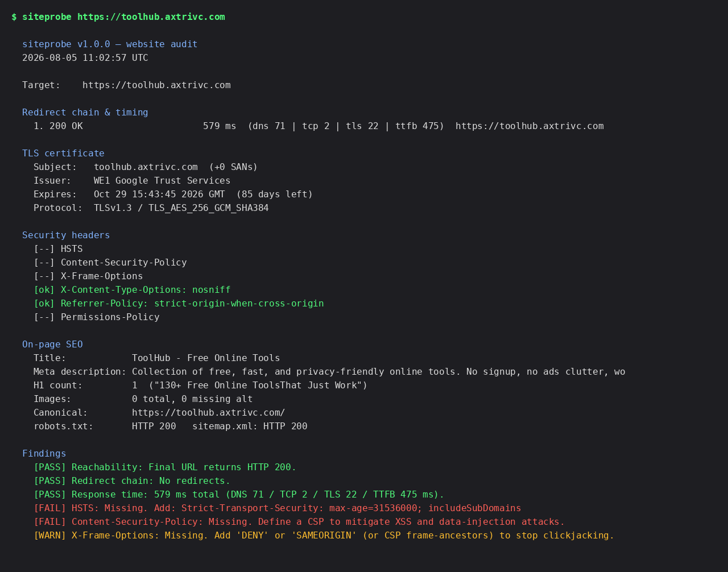Select the [--] marker beside HSTS
Viewport: 728px width, 572px height.
pos(44,249)
